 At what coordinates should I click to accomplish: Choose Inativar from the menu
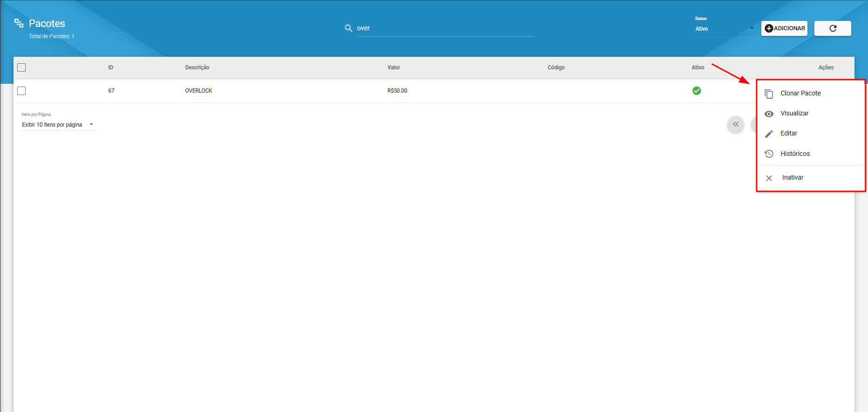point(811,177)
